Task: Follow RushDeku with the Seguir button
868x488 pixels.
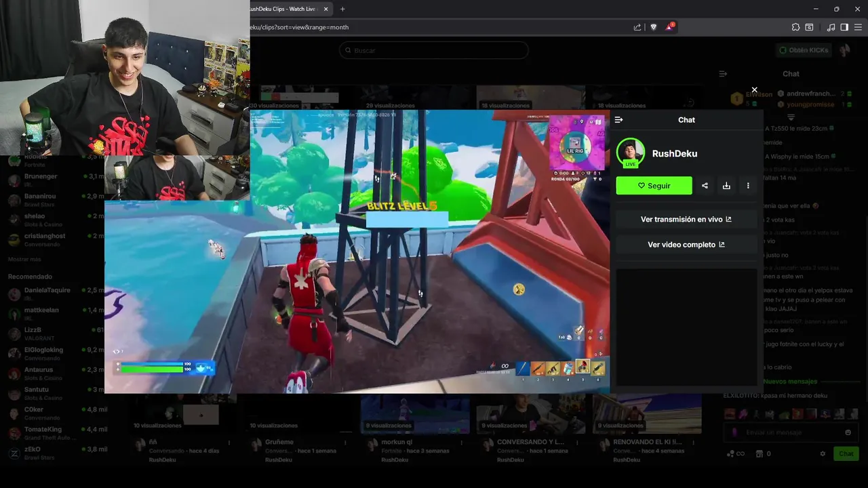Action: point(654,186)
